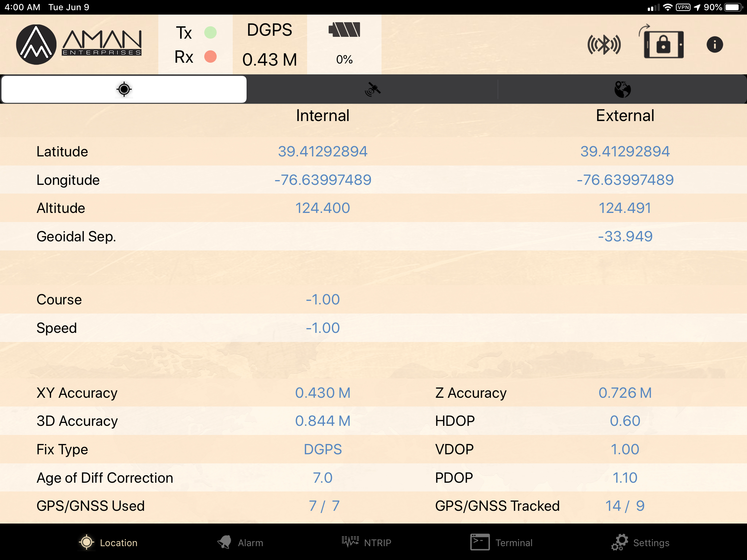Image resolution: width=747 pixels, height=560 pixels.
Task: Open the info button
Action: (x=715, y=45)
